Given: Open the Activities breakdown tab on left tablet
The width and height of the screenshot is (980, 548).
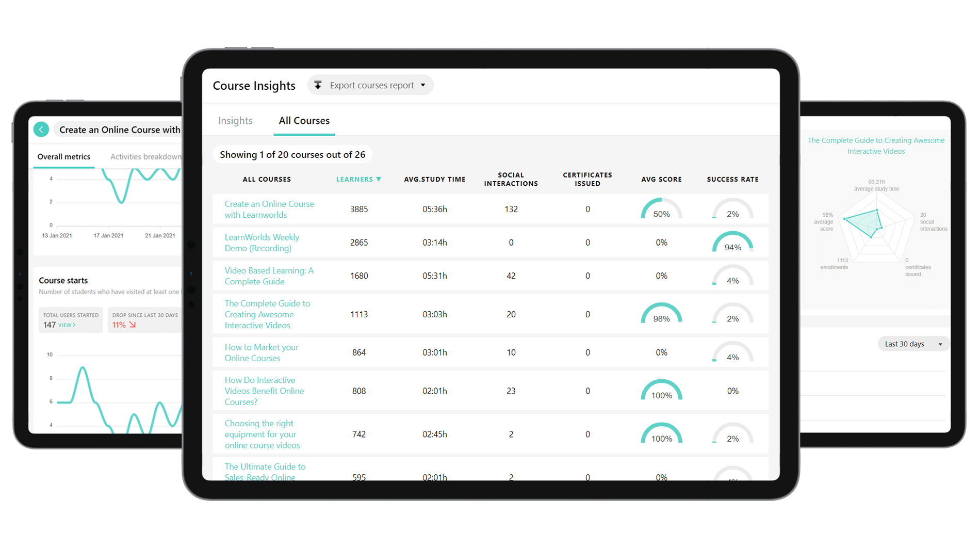Looking at the screenshot, I should [x=145, y=157].
